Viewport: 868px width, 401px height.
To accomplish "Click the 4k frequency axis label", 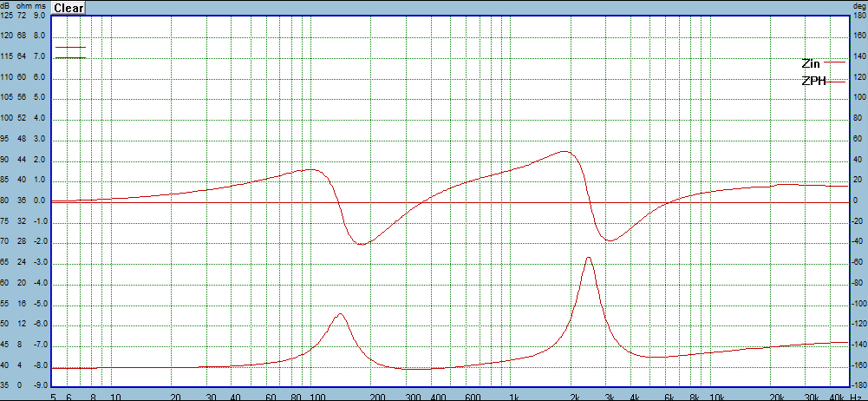I will click(x=636, y=397).
